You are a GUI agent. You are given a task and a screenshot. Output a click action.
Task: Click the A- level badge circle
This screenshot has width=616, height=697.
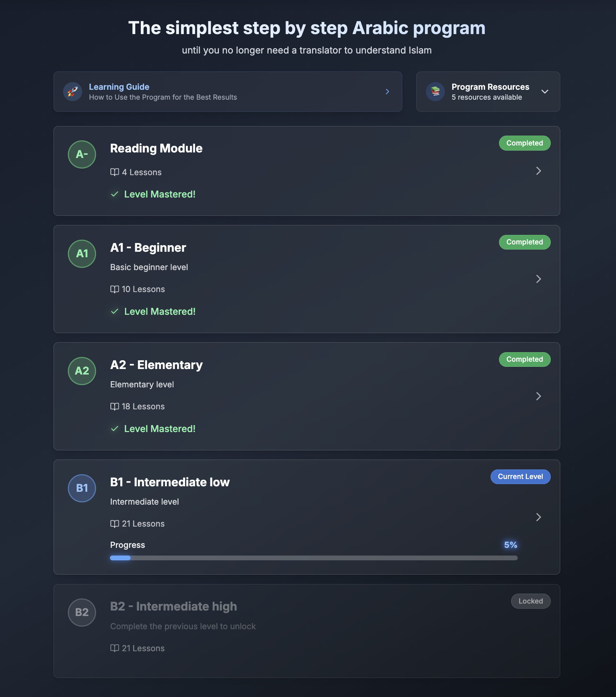(82, 154)
